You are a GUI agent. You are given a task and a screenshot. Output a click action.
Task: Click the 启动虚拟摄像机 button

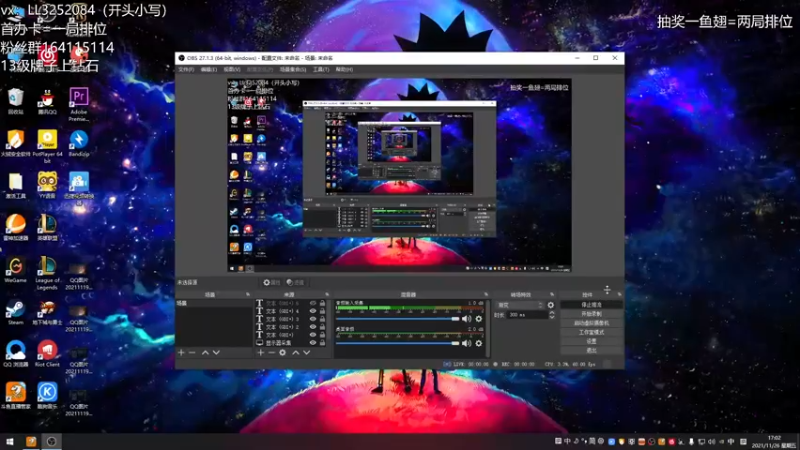tap(591, 323)
